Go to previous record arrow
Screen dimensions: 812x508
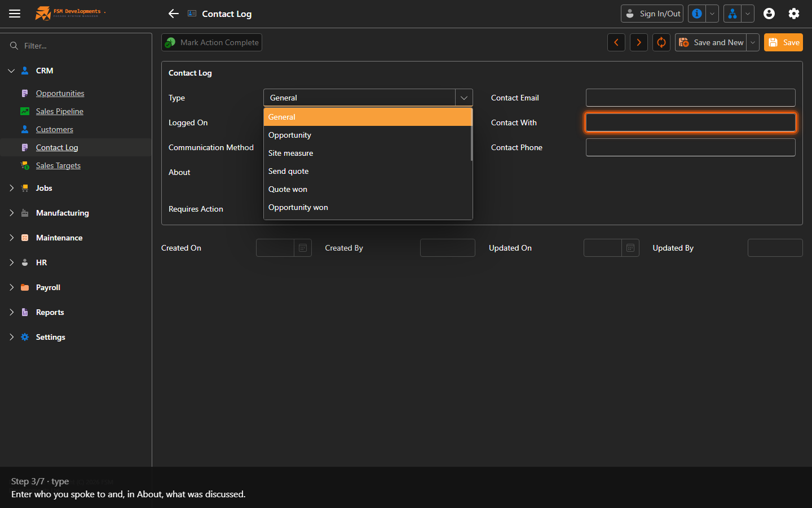point(616,42)
